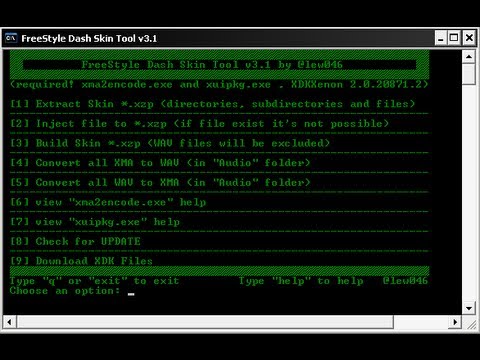Image resolution: width=480 pixels, height=360 pixels.
Task: Click the "[6] view xma2encode.exe help" line
Action: (x=108, y=202)
